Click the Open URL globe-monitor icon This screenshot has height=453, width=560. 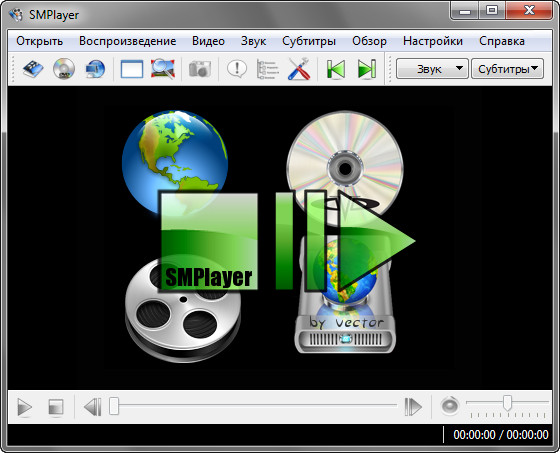pos(95,69)
